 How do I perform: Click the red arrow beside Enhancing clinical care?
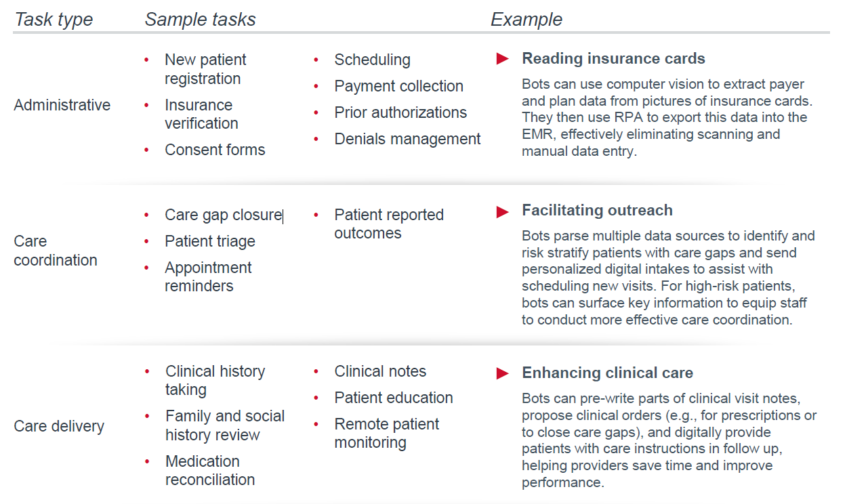click(x=502, y=373)
